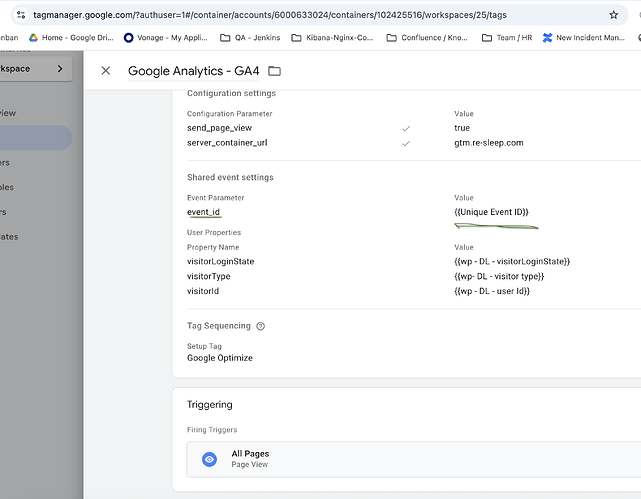Expand the workspace selector chevron
641x499 pixels.
(x=60, y=69)
